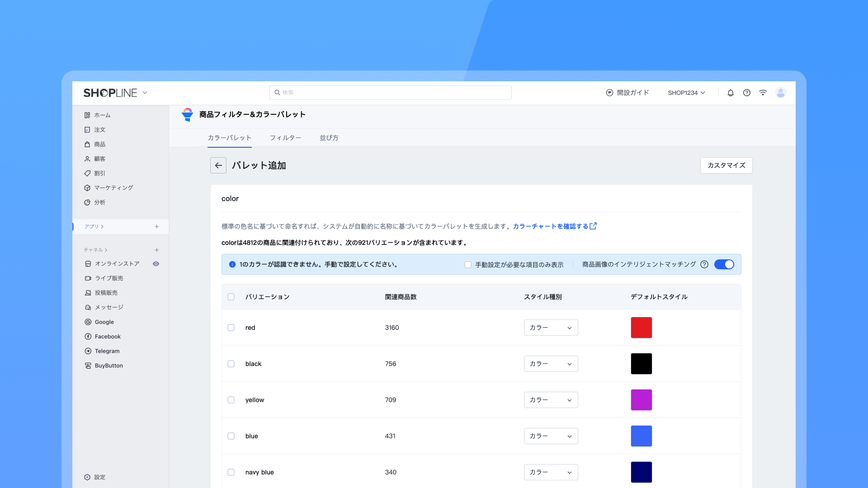Viewport: 868px width, 488px height.
Task: Check 手動設定が必要な項目のみ表示 checkbox
Action: coord(468,265)
